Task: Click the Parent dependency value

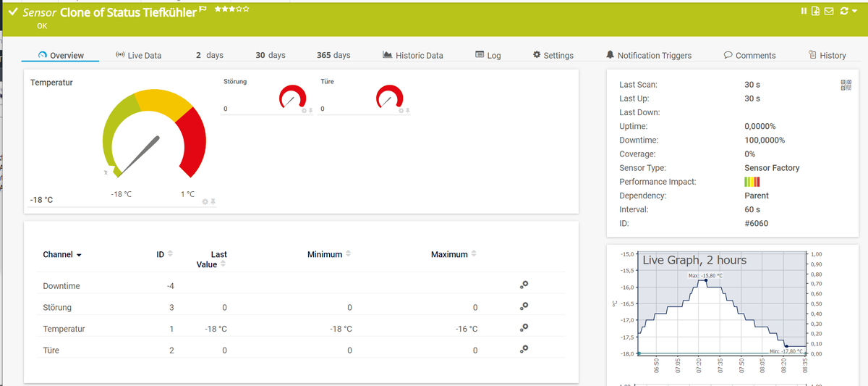Action: pos(757,196)
